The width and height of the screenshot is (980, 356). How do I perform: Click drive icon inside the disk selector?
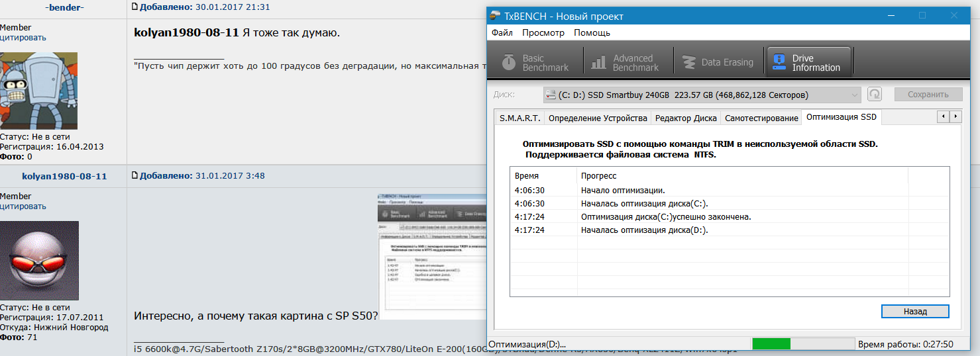(x=550, y=95)
